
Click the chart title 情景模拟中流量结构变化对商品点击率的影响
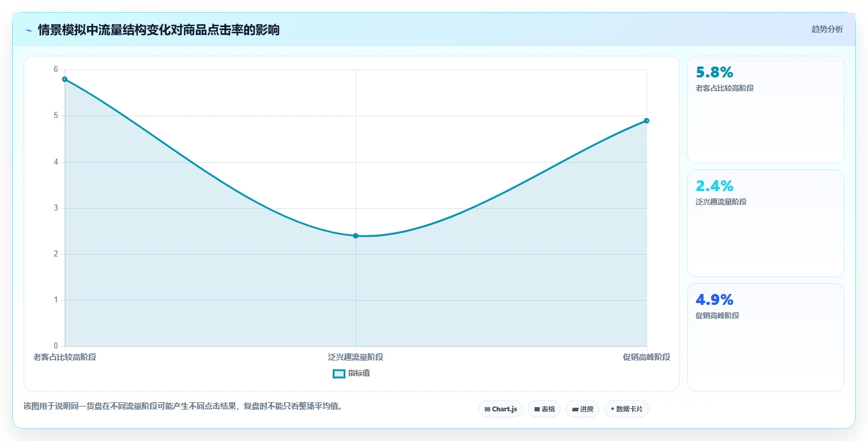pyautogui.click(x=158, y=30)
